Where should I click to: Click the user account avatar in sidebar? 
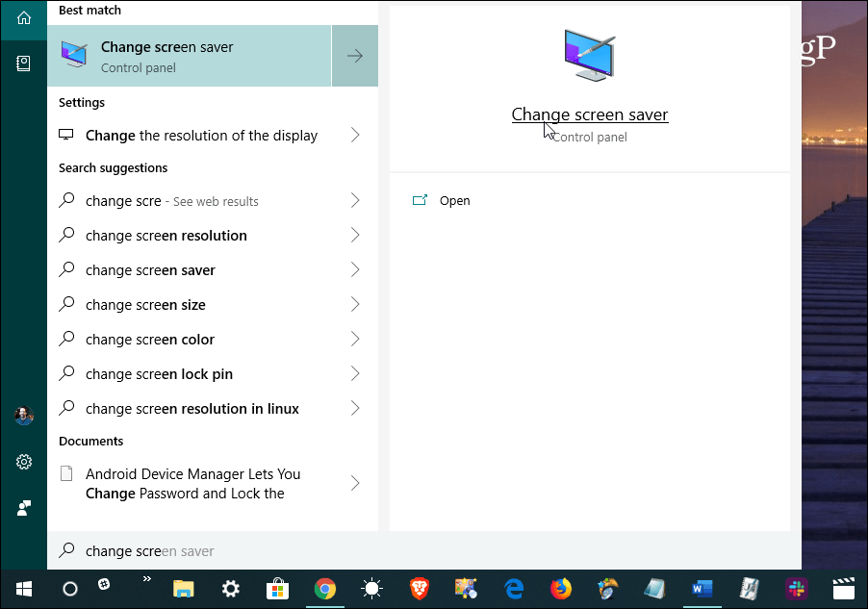[24, 416]
